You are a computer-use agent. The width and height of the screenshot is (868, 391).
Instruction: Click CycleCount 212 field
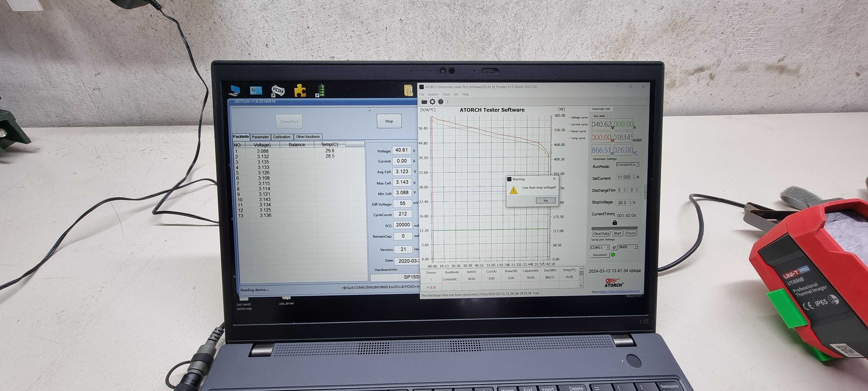pos(403,214)
